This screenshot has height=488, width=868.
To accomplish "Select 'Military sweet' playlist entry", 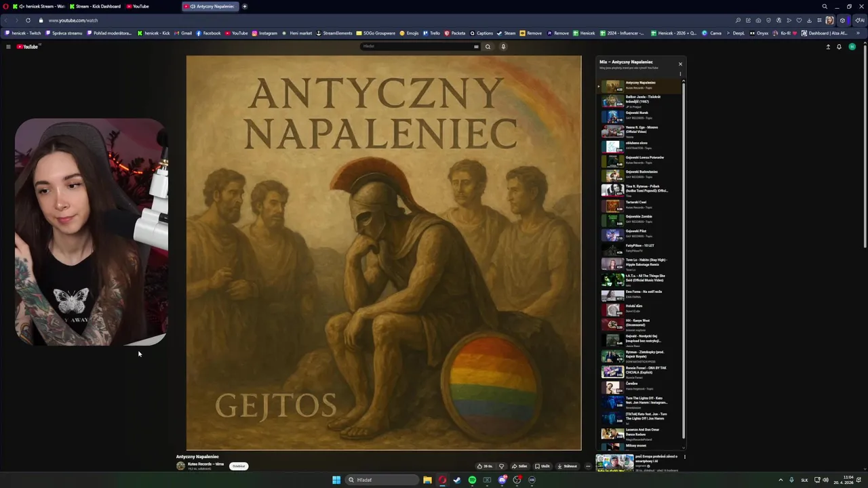I will 639,447.
